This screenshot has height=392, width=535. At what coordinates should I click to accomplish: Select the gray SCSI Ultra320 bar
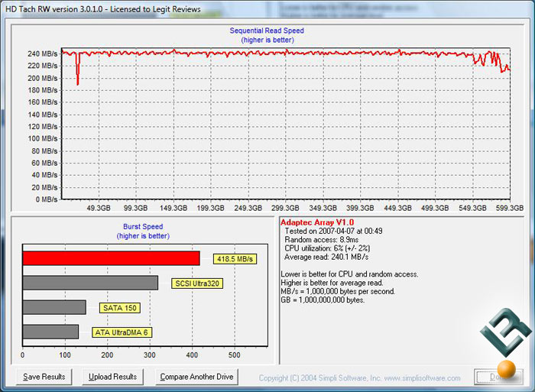click(90, 283)
